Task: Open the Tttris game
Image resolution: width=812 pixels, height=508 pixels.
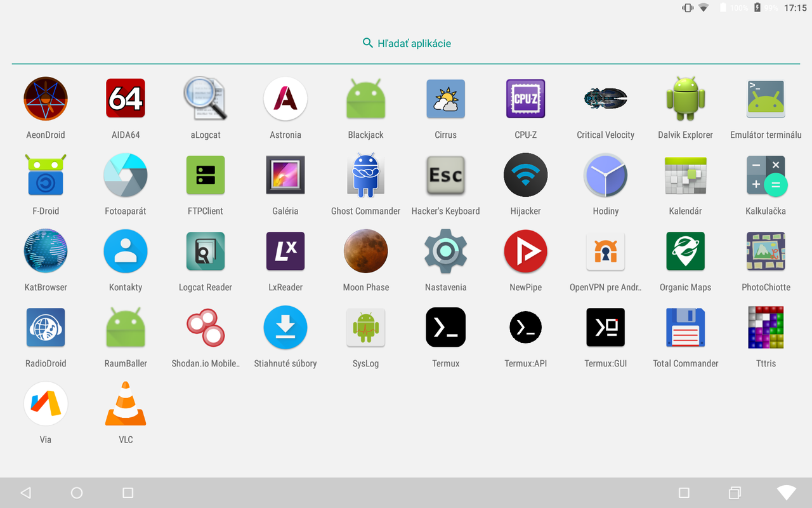Action: [x=766, y=328]
